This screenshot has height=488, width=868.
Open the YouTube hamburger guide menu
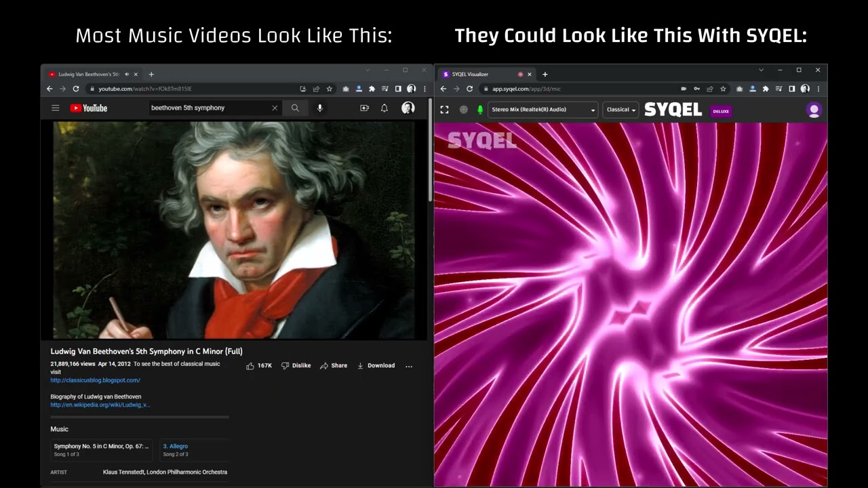coord(55,108)
